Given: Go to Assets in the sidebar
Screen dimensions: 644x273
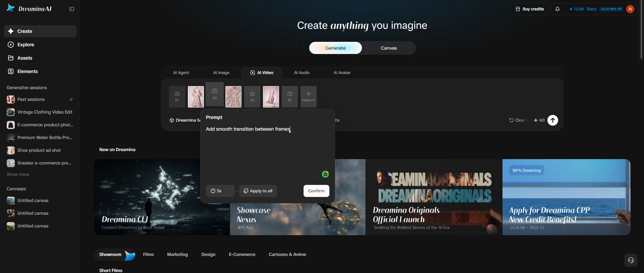Looking at the screenshot, I should coord(40,58).
